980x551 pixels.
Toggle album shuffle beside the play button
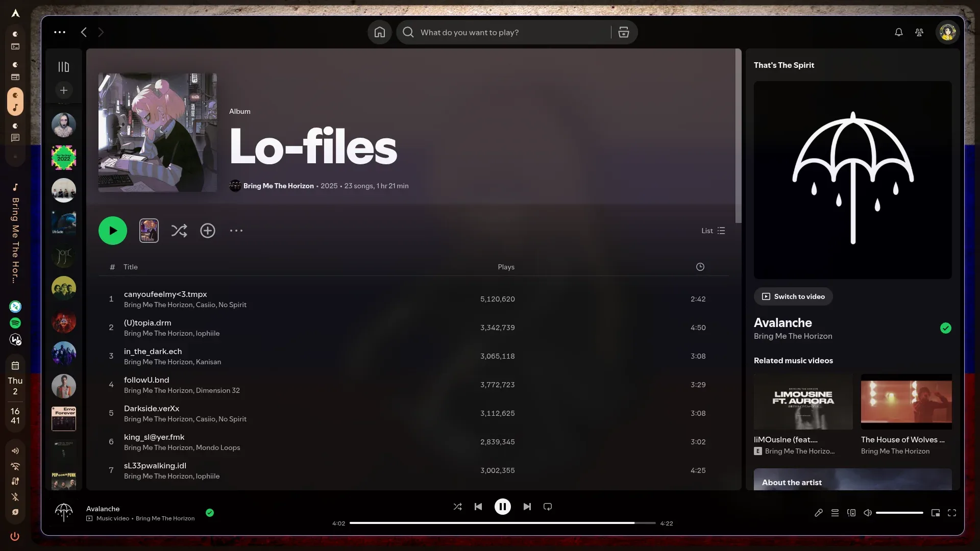coord(179,231)
